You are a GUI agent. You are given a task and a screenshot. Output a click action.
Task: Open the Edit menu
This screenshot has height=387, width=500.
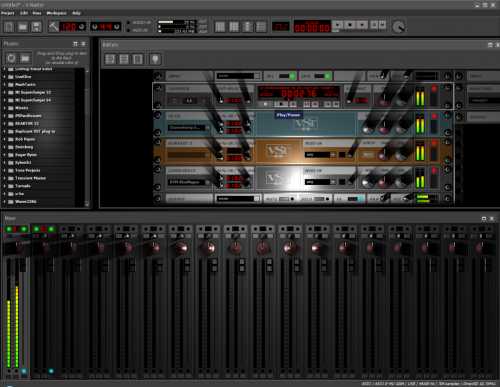coord(24,13)
